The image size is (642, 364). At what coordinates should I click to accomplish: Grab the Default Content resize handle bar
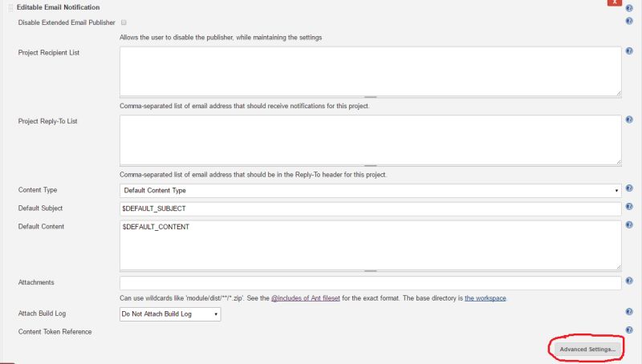click(x=370, y=271)
